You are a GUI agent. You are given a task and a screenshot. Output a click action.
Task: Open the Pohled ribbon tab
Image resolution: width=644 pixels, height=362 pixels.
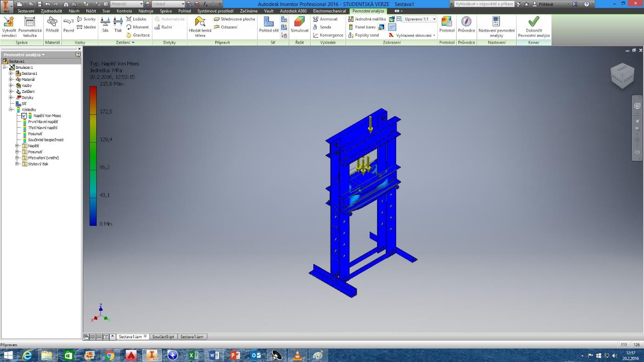(x=185, y=11)
